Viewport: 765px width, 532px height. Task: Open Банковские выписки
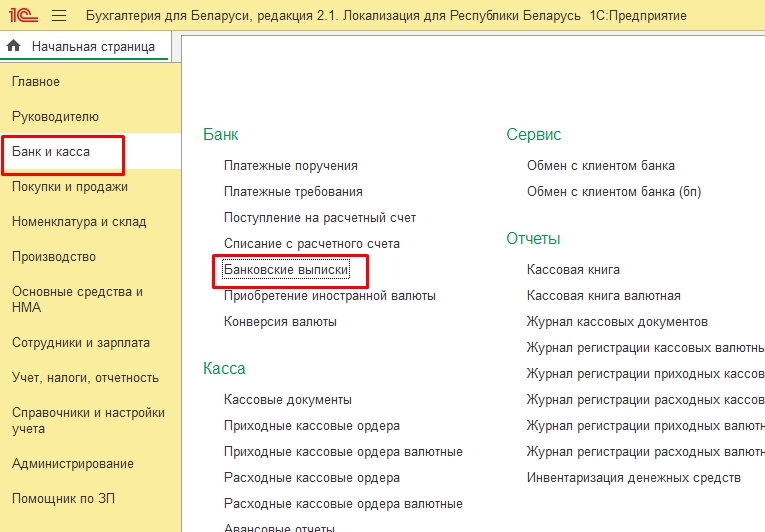(x=286, y=269)
